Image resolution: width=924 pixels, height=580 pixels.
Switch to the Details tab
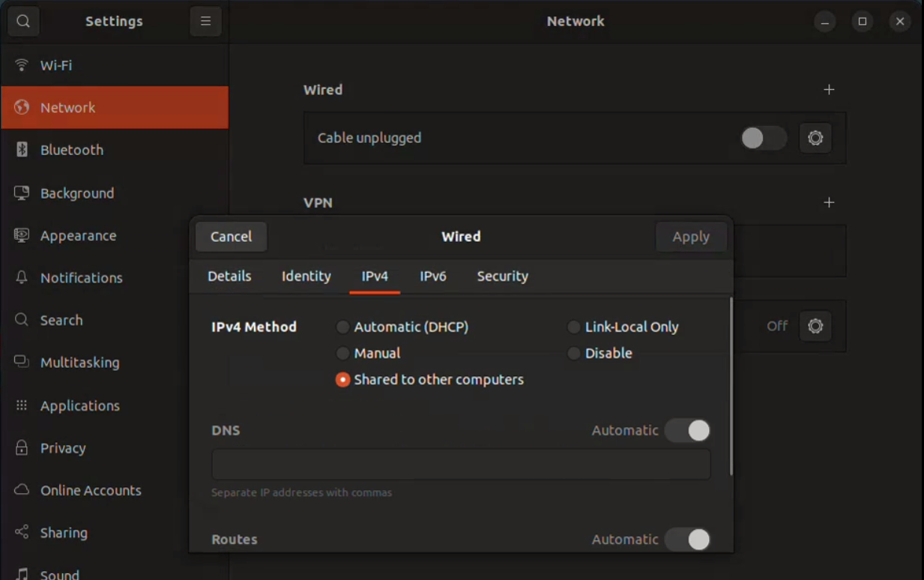(x=229, y=276)
